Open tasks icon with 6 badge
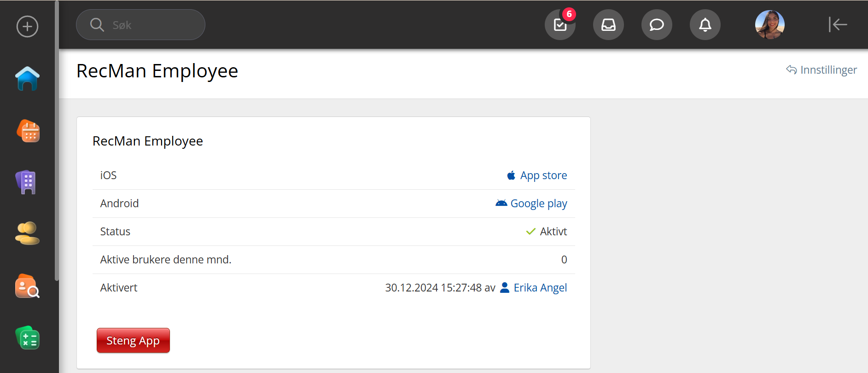The width and height of the screenshot is (868, 373). (x=560, y=25)
